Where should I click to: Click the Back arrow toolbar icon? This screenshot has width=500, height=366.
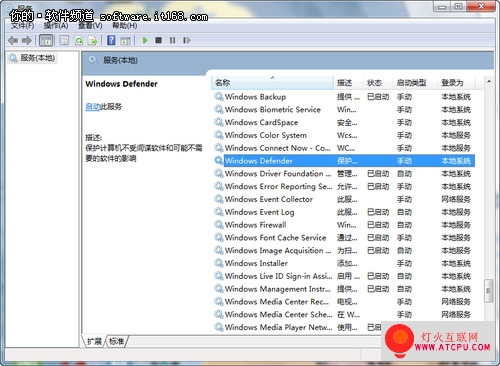point(13,41)
